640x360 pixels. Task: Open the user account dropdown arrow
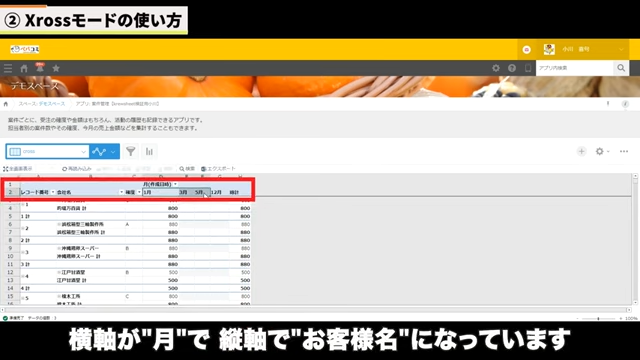tap(621, 49)
